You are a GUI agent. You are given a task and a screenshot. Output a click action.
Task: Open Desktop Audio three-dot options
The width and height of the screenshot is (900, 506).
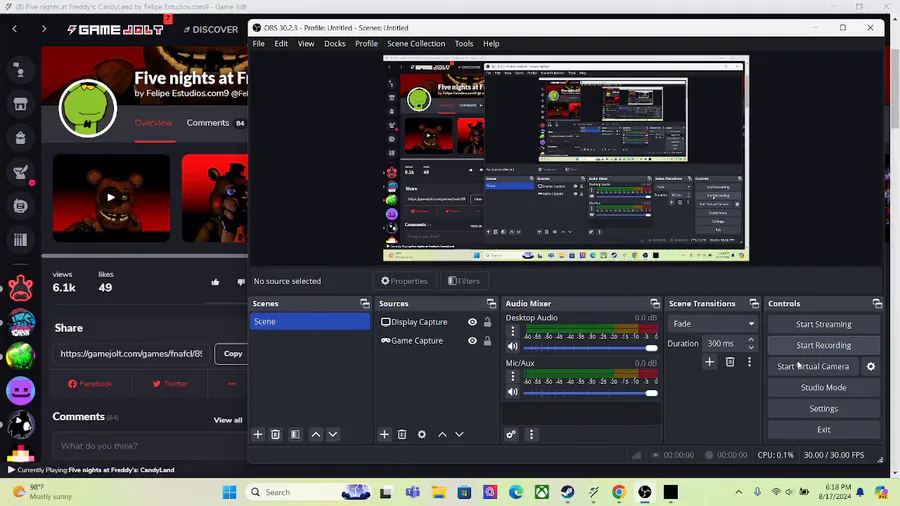click(x=513, y=330)
